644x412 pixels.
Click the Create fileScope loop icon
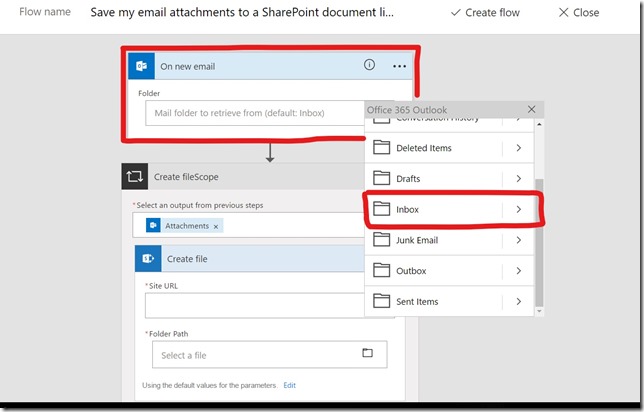pyautogui.click(x=135, y=177)
